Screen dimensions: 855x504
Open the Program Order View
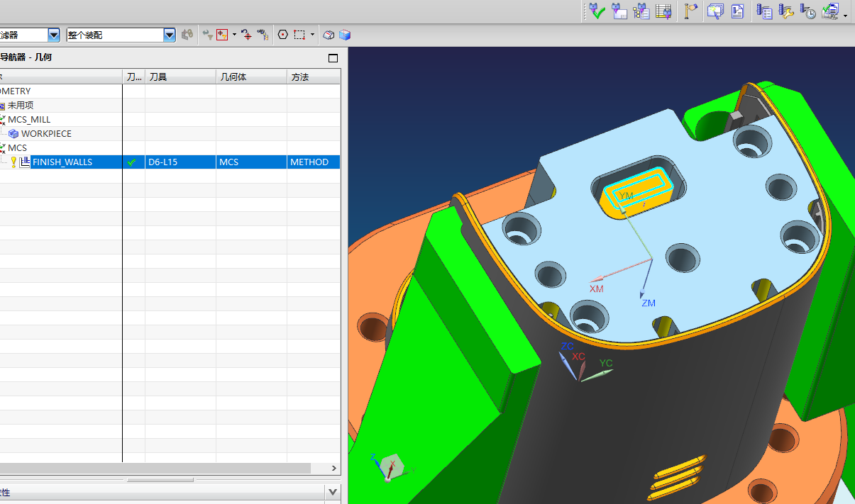pos(619,11)
